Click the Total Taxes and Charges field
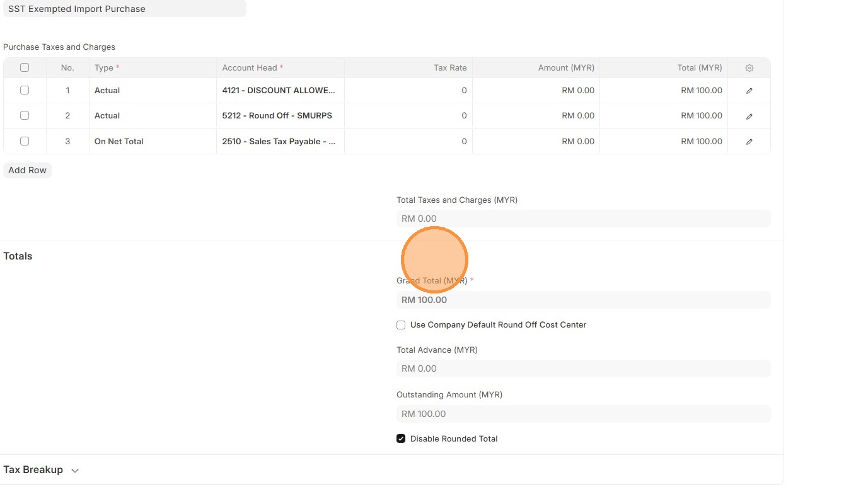This screenshot has height=485, width=868. click(x=583, y=219)
